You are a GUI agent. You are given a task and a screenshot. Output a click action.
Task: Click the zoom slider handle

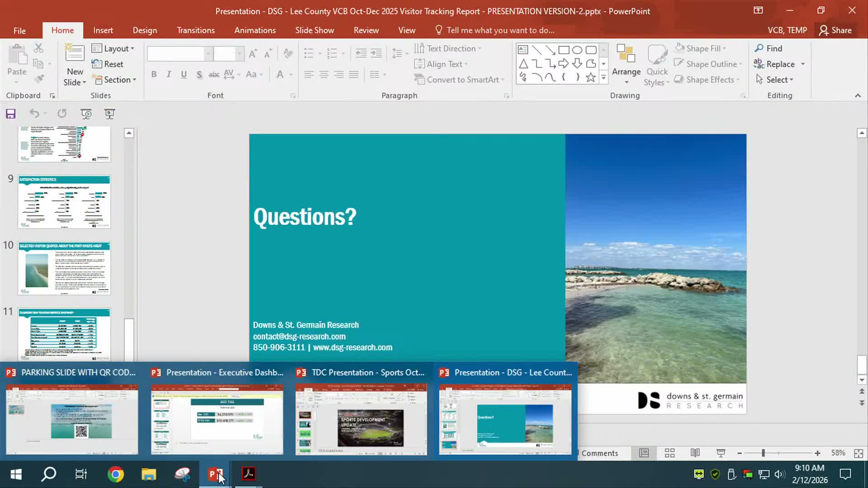[763, 453]
